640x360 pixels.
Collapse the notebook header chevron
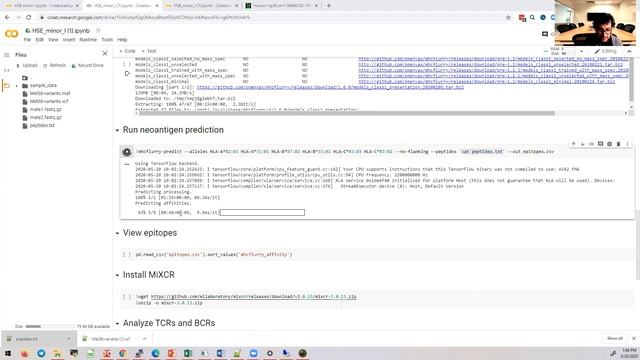tap(629, 51)
